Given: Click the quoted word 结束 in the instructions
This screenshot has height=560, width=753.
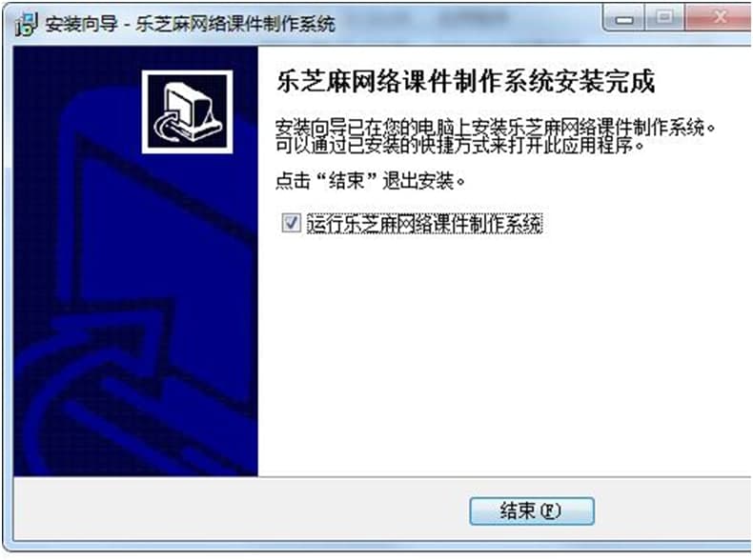Looking at the screenshot, I should 346,181.
